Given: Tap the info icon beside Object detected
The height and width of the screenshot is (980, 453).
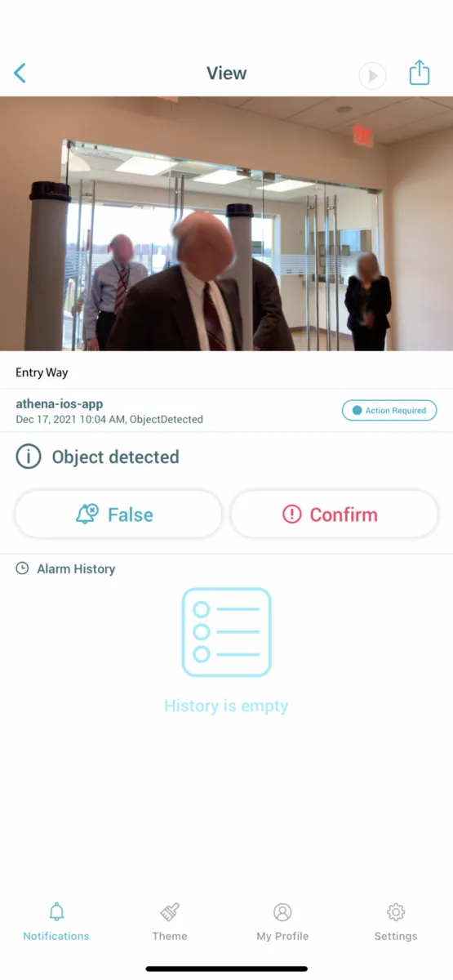Looking at the screenshot, I should 29,457.
